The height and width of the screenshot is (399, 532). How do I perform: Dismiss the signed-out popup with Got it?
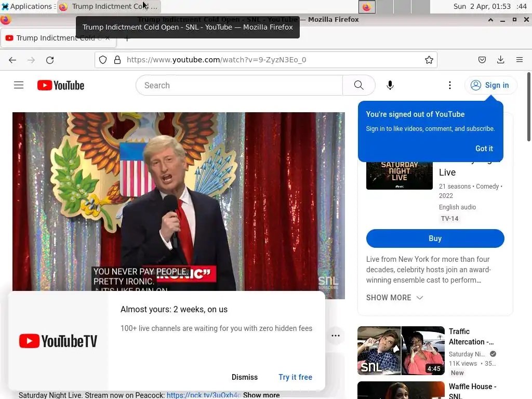point(484,148)
